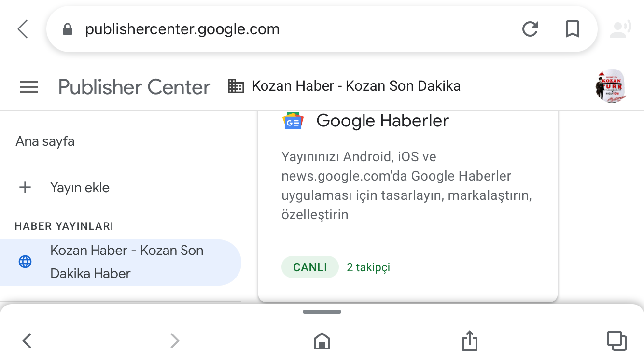Open the hamburger navigation menu
This screenshot has height=362, width=644.
29,87
